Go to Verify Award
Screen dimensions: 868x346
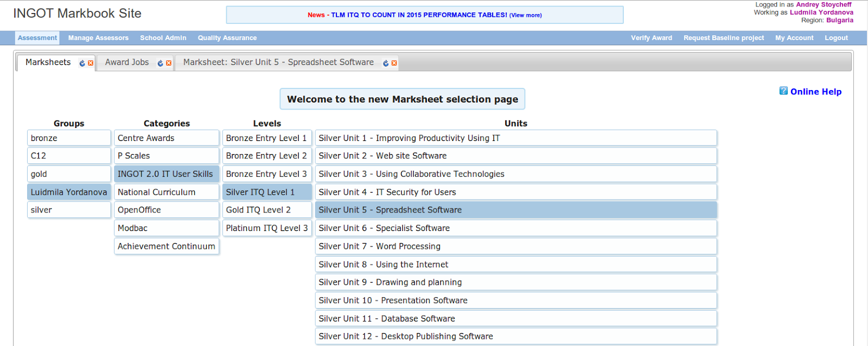coord(652,38)
